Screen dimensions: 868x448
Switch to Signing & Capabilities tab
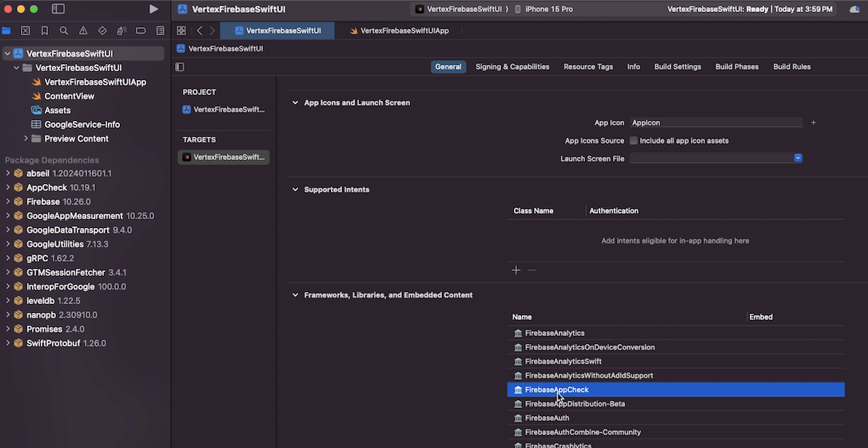coord(512,67)
